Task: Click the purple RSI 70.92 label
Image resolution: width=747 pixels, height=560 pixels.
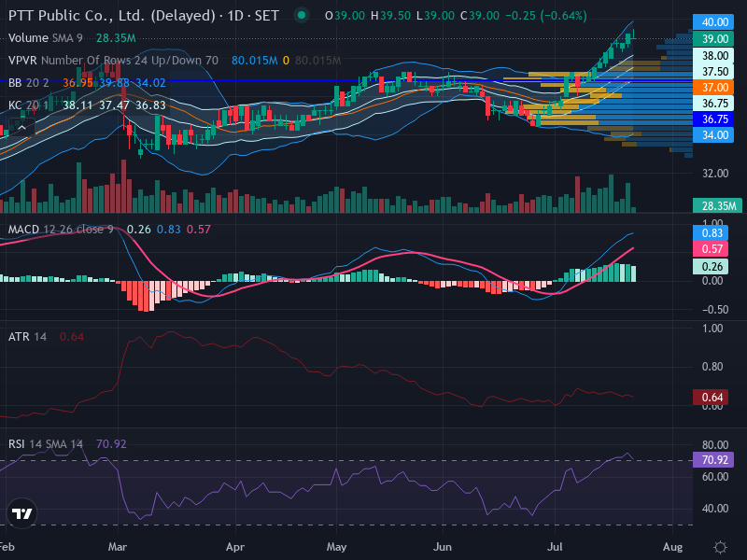Action: tap(713, 460)
